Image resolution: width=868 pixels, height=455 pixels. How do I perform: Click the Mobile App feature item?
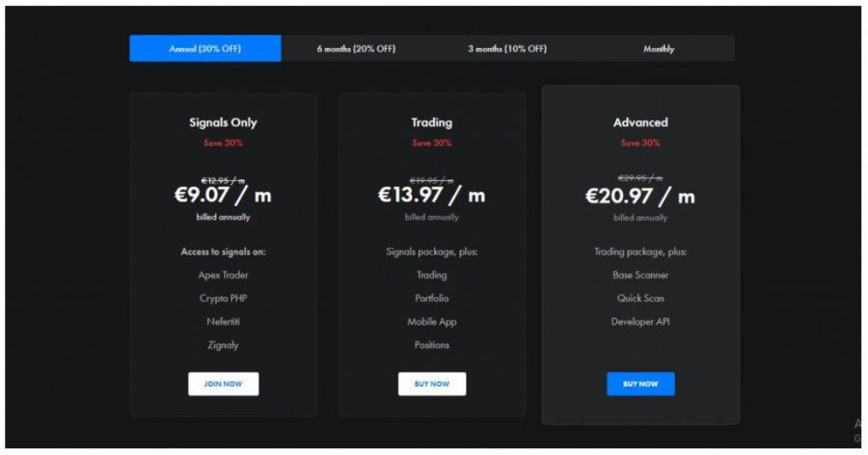tap(432, 322)
